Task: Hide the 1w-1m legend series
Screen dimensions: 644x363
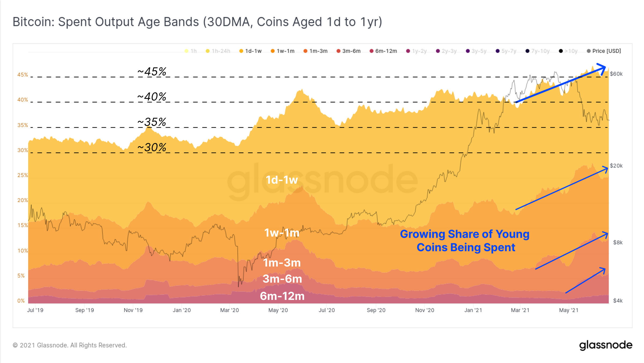Action: (283, 51)
